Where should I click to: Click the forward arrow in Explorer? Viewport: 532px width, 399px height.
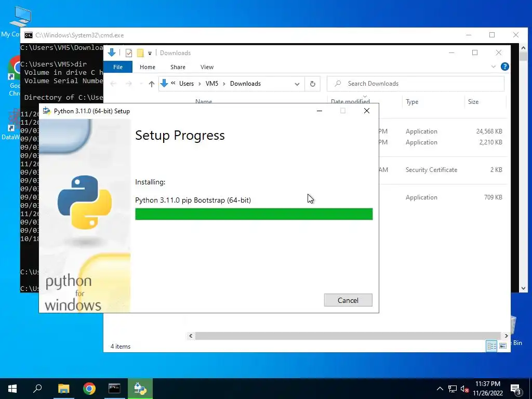(129, 84)
